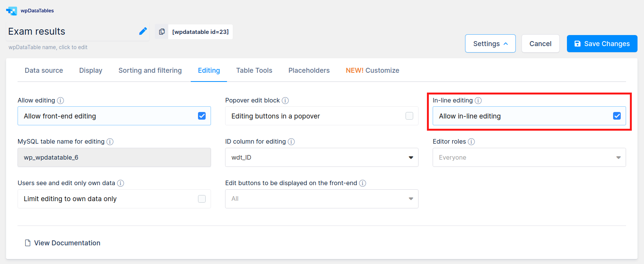Click the Users see own data info icon
Screen dimensions: 644x264
point(121,183)
